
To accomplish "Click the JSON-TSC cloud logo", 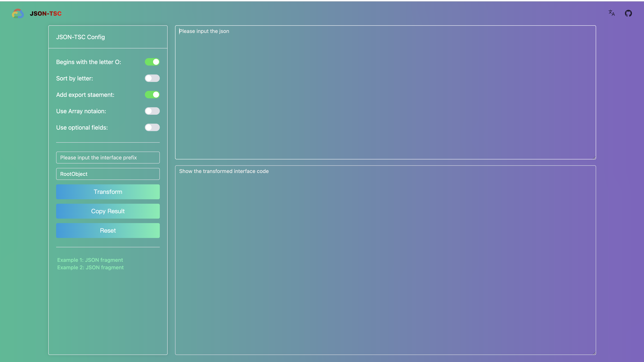I will 18,13.
